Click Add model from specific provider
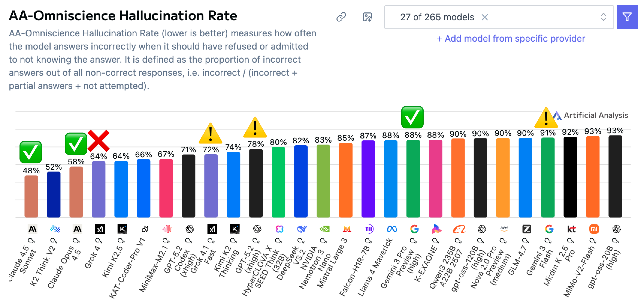The height and width of the screenshot is (304, 644). 510,39
